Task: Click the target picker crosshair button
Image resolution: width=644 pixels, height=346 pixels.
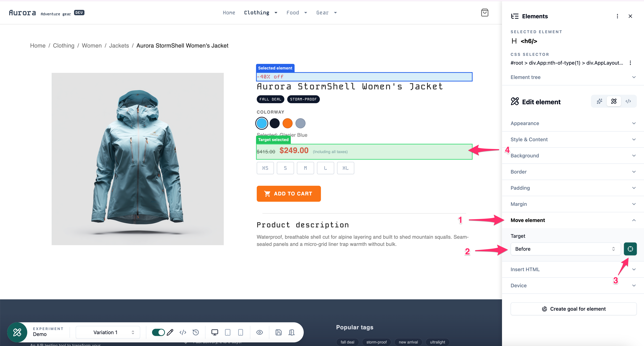Action: tap(630, 249)
